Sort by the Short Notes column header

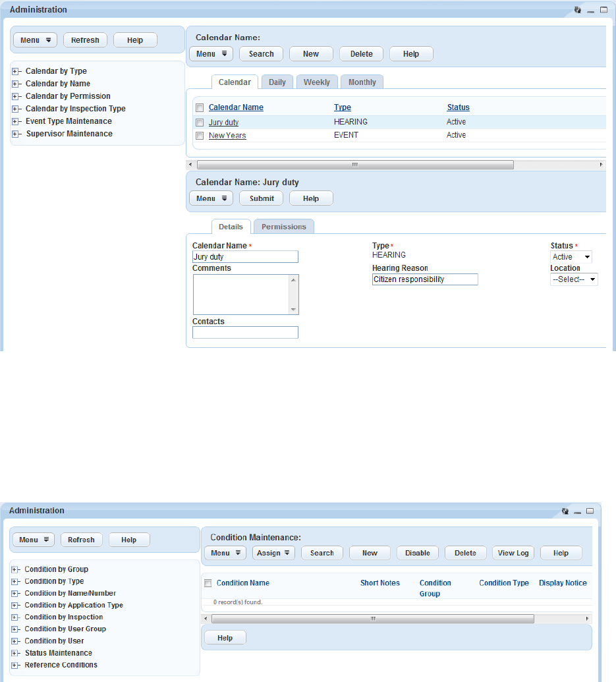click(x=380, y=583)
